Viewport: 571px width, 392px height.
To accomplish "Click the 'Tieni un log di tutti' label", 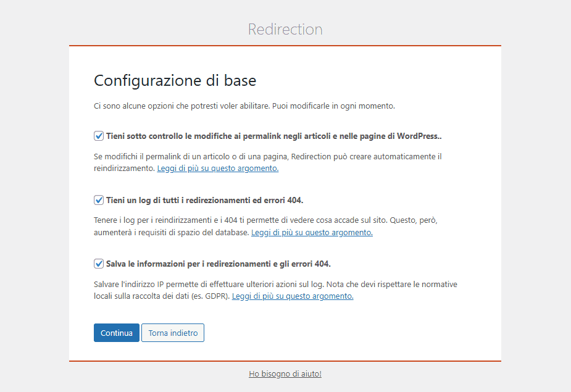I will [x=204, y=200].
